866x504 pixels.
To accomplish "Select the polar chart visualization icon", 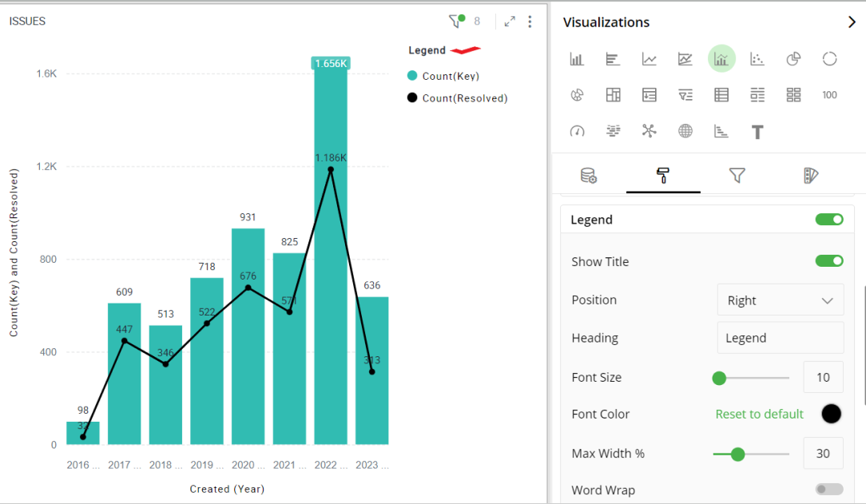I will pos(577,95).
